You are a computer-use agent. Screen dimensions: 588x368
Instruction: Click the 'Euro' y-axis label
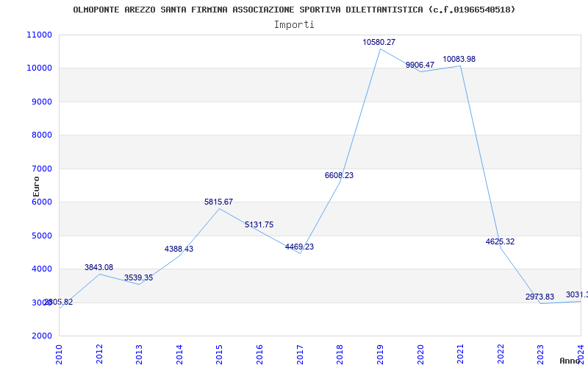[36, 187]
